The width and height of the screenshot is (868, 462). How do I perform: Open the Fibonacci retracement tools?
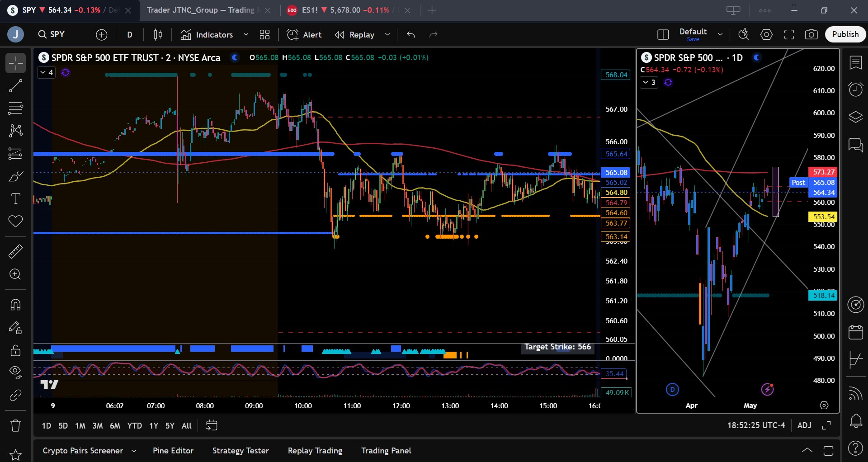15,108
